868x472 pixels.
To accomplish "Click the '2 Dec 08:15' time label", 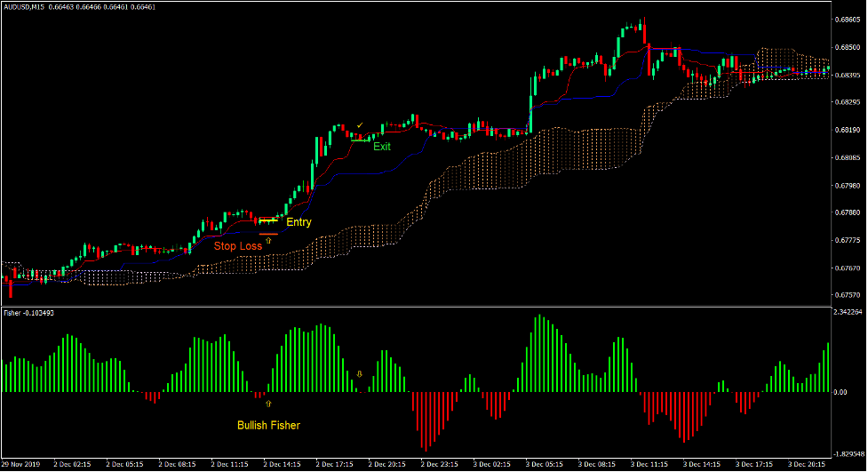I will [x=177, y=464].
